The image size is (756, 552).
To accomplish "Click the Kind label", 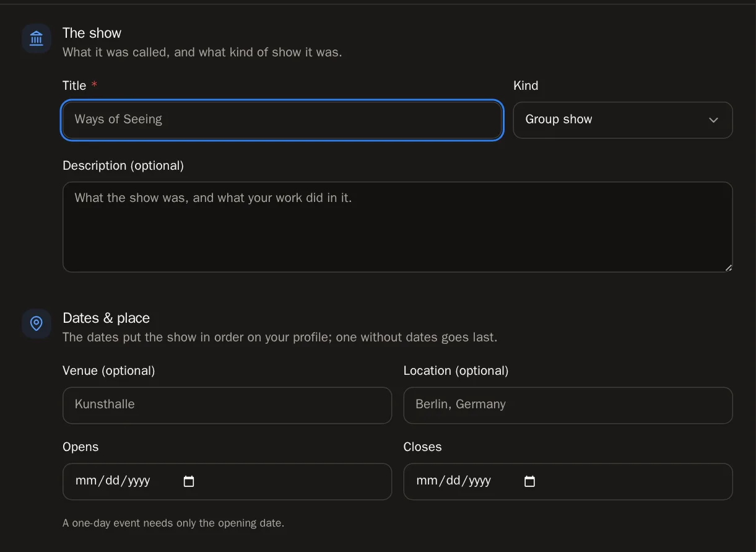I will tap(526, 85).
